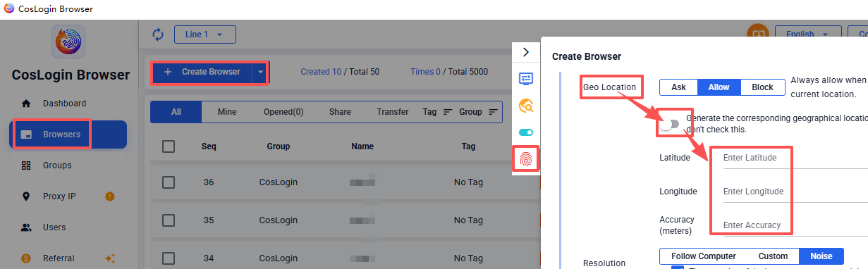
Task: Open the Users menu item
Action: point(68,227)
